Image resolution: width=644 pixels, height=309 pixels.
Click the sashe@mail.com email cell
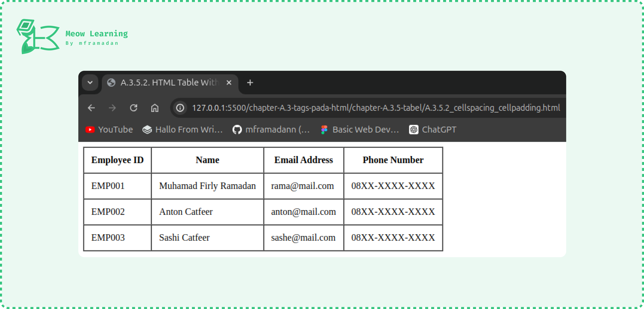pos(303,237)
